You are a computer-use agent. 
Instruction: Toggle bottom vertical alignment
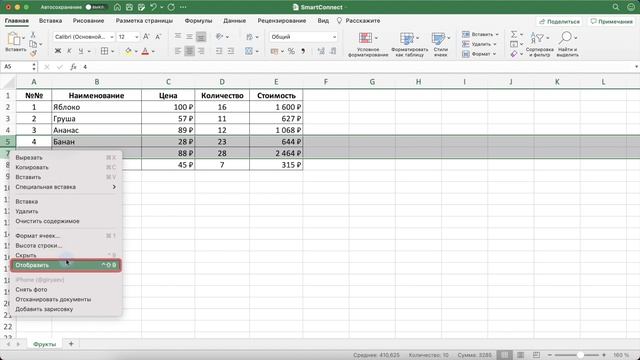[201, 37]
